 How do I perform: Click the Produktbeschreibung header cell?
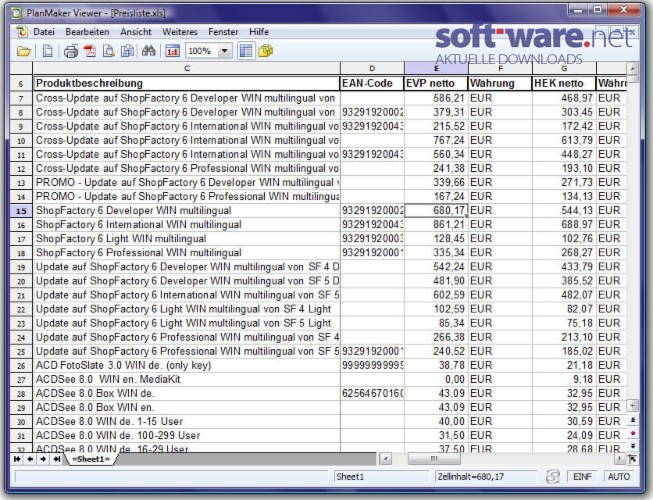[187, 83]
